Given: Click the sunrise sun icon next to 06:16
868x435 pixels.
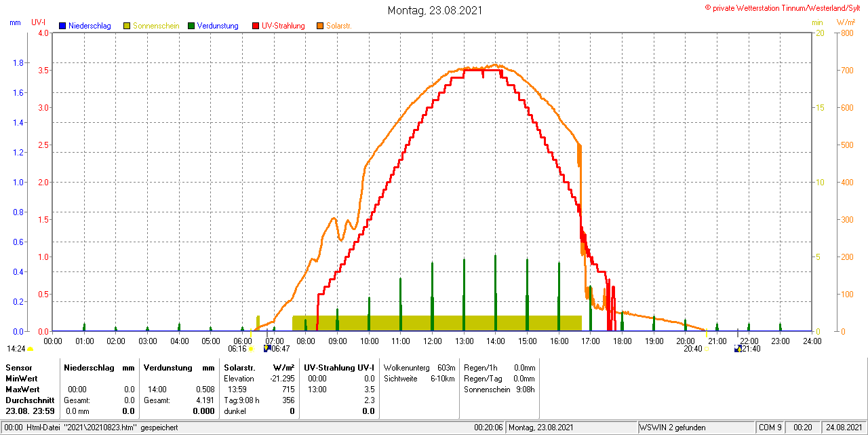Looking at the screenshot, I should coord(252,349).
